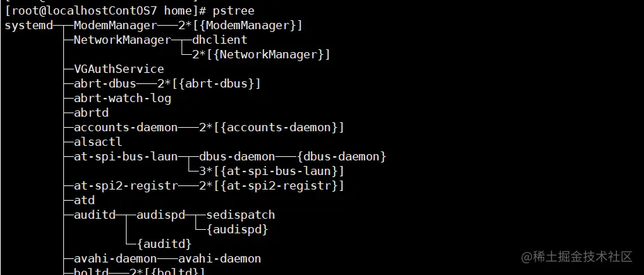Click the ModemManager process entry
The height and width of the screenshot is (275, 644).
[115, 26]
